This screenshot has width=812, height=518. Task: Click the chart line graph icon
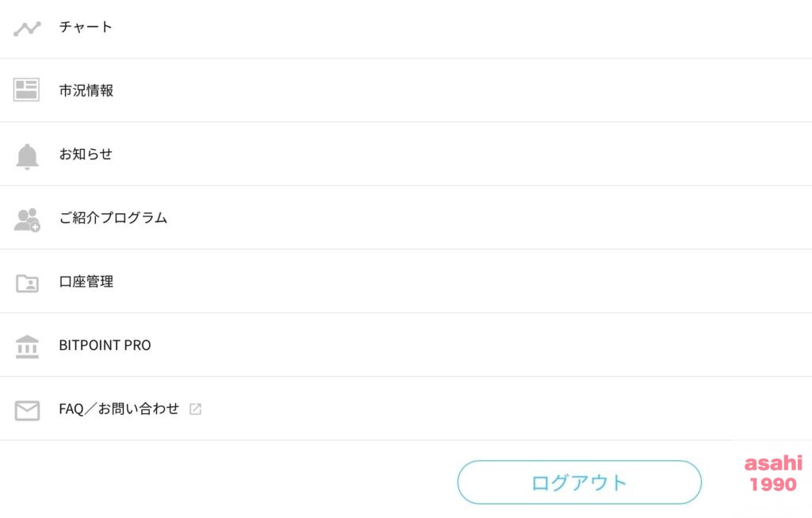click(x=27, y=29)
